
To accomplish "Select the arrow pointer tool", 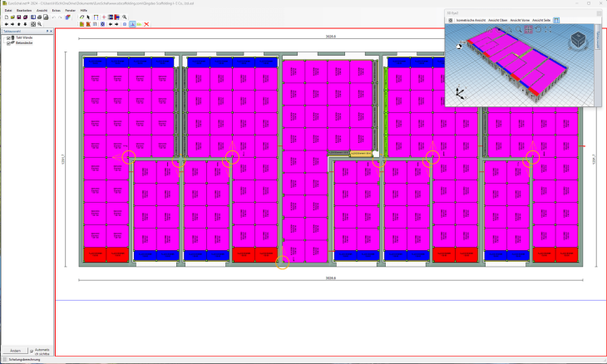I will coord(88,17).
